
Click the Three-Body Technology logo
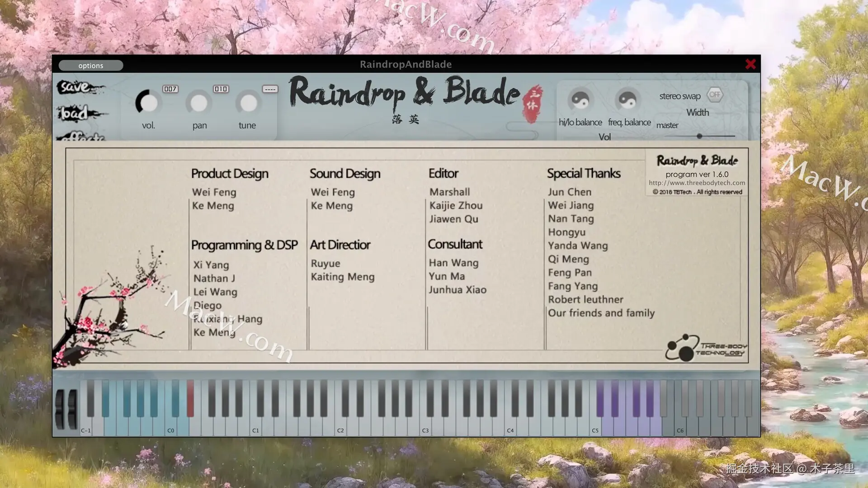coord(706,348)
